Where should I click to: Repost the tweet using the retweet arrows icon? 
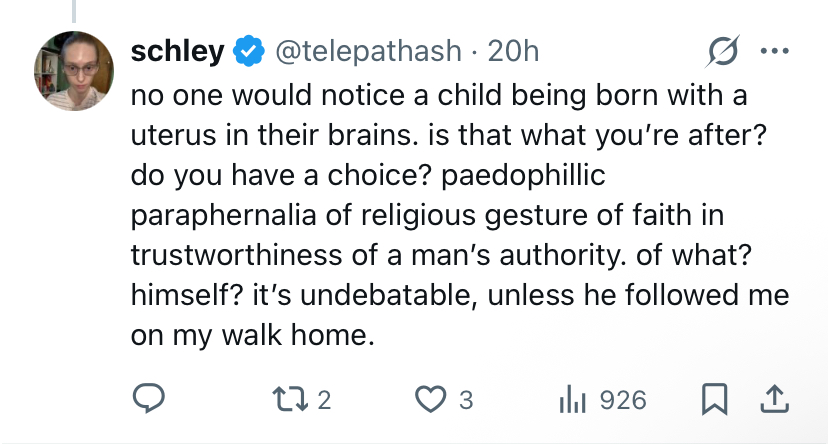tap(290, 399)
